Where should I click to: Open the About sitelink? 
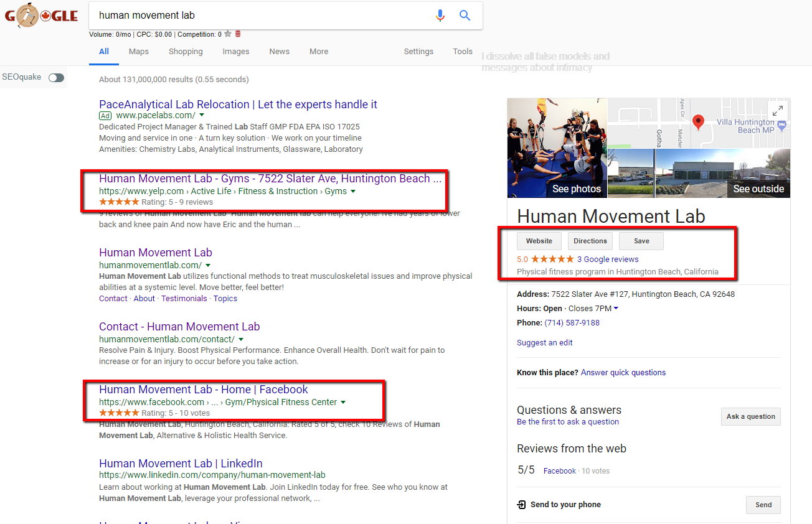click(144, 299)
